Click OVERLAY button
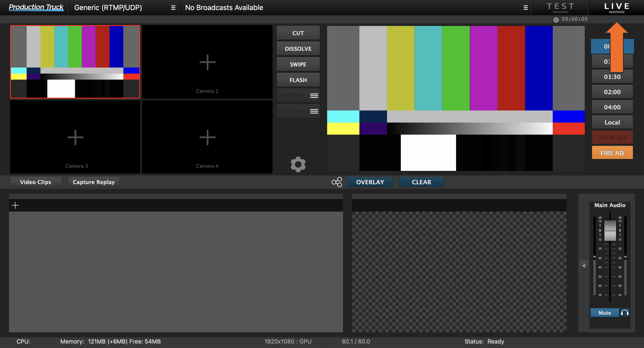The width and height of the screenshot is (644, 348). (370, 182)
